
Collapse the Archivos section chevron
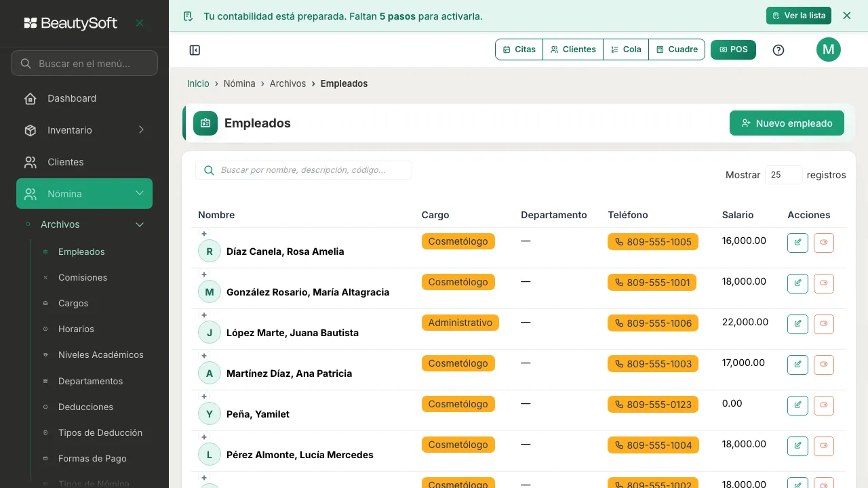point(140,225)
